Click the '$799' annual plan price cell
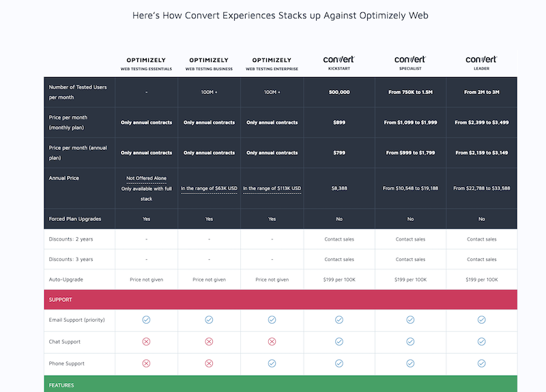Screen dimensions: 546x392 (x=339, y=153)
